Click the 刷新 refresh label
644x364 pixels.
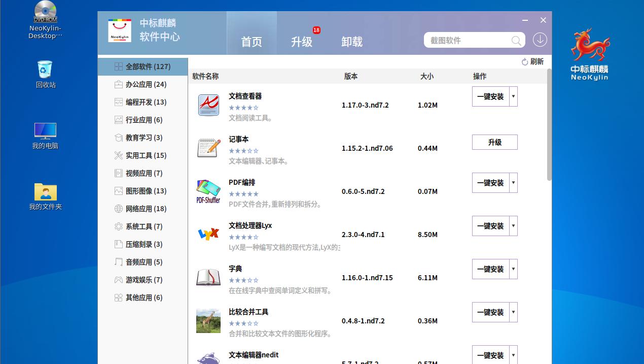pos(537,62)
